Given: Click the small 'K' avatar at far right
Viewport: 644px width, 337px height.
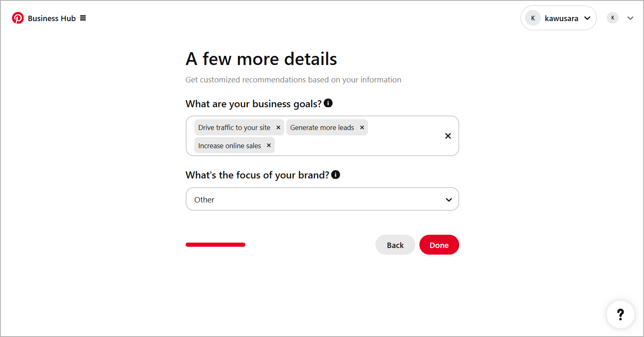Looking at the screenshot, I should click(x=613, y=18).
